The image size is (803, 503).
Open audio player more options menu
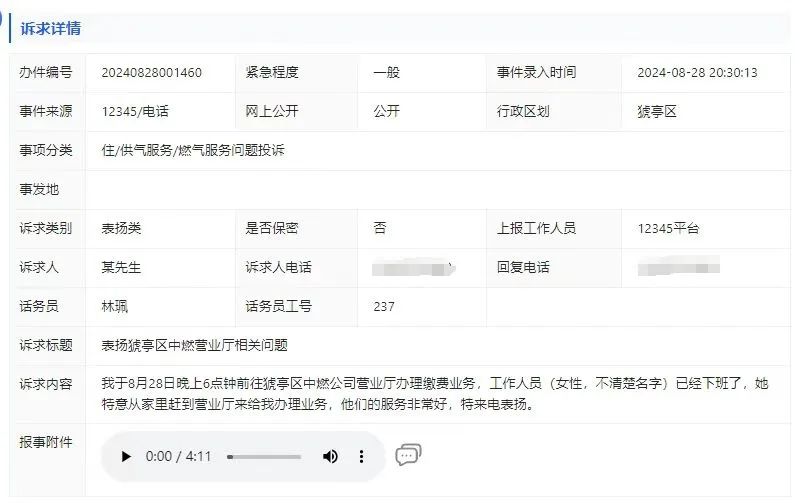tap(362, 456)
